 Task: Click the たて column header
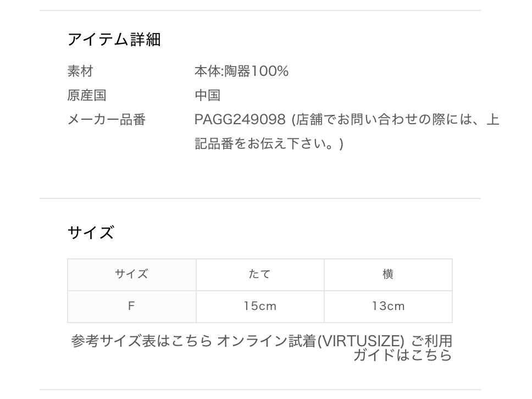(260, 274)
